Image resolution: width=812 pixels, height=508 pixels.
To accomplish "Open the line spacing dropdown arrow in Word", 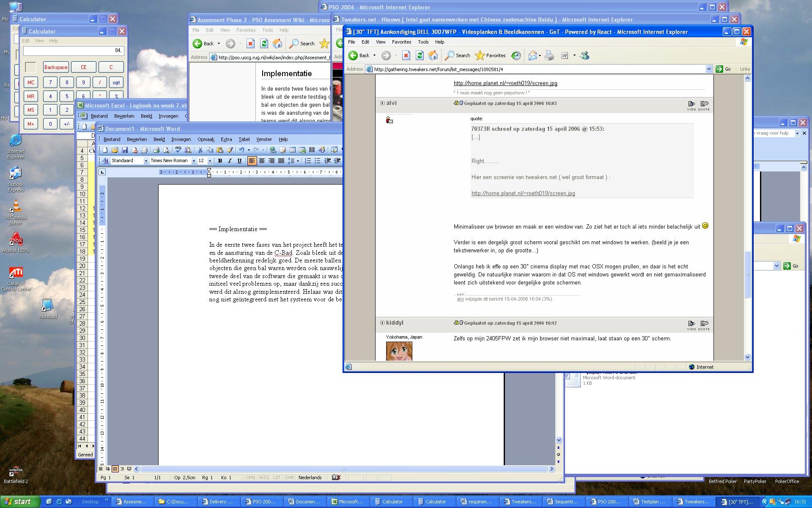I will (x=298, y=161).
